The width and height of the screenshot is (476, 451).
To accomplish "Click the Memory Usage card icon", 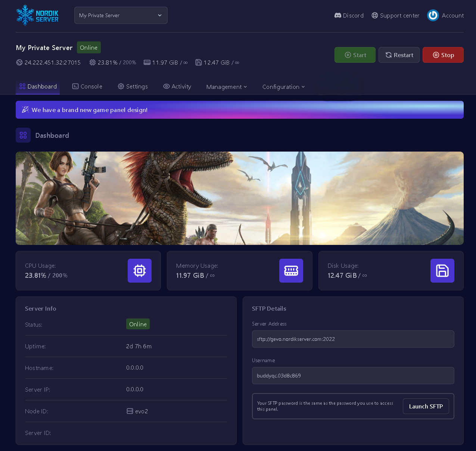I will click(291, 271).
